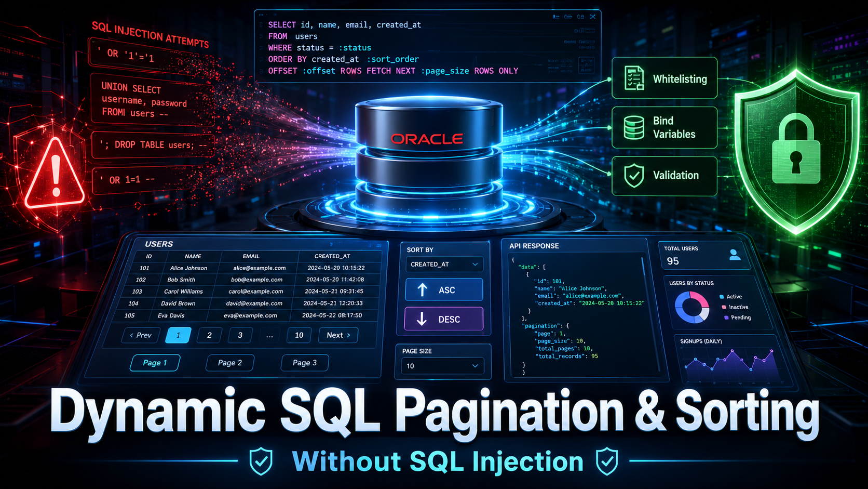
Task: Click the SQL INJECTION ATTEMPTS heading
Action: (x=150, y=35)
